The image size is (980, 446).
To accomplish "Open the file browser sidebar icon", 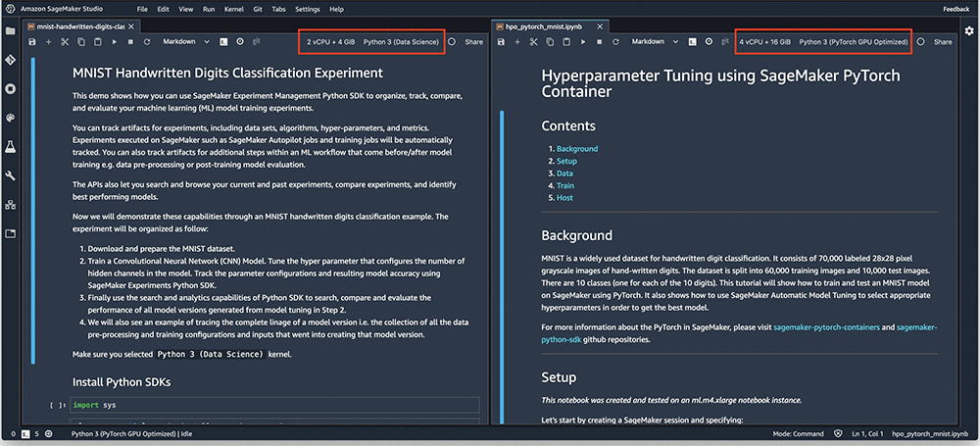I will tap(11, 31).
